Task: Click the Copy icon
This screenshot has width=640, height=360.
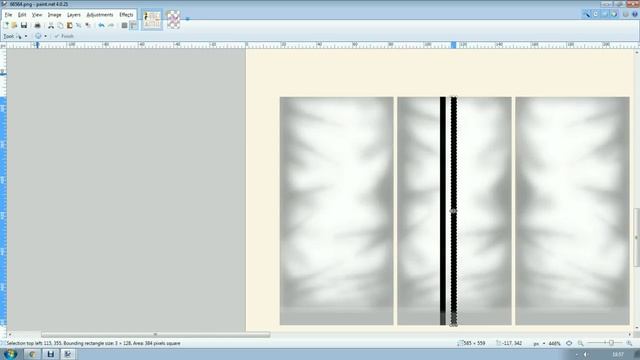Action: pos(60,25)
